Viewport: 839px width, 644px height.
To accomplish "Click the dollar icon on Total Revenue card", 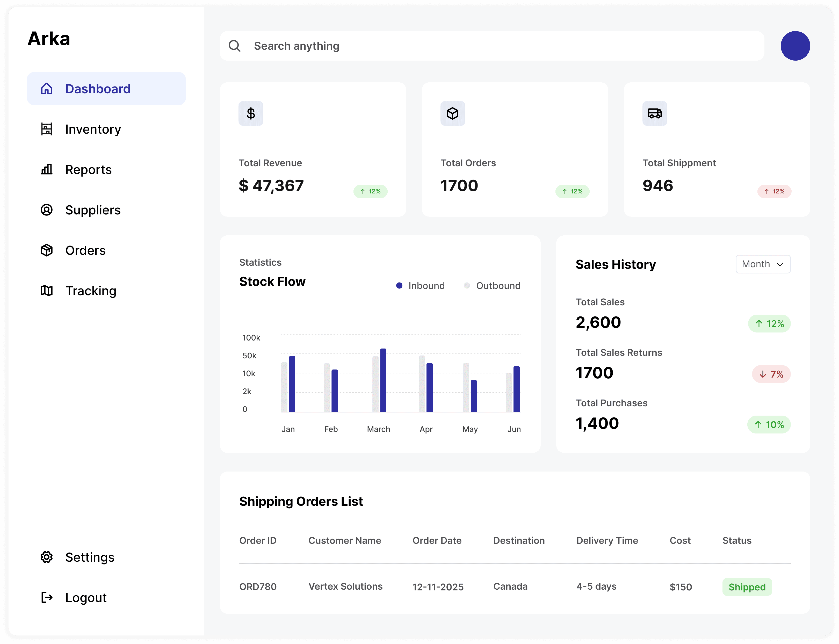I will [251, 113].
